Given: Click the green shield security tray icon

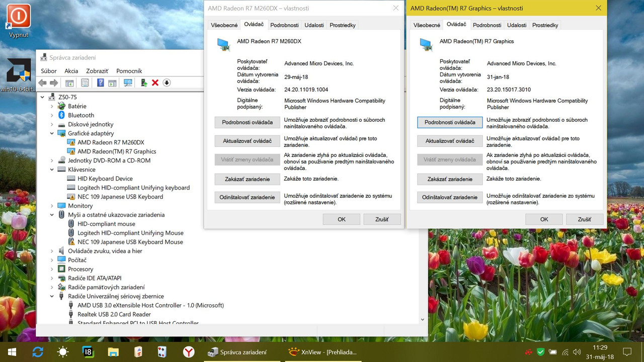Looking at the screenshot, I should 541,352.
